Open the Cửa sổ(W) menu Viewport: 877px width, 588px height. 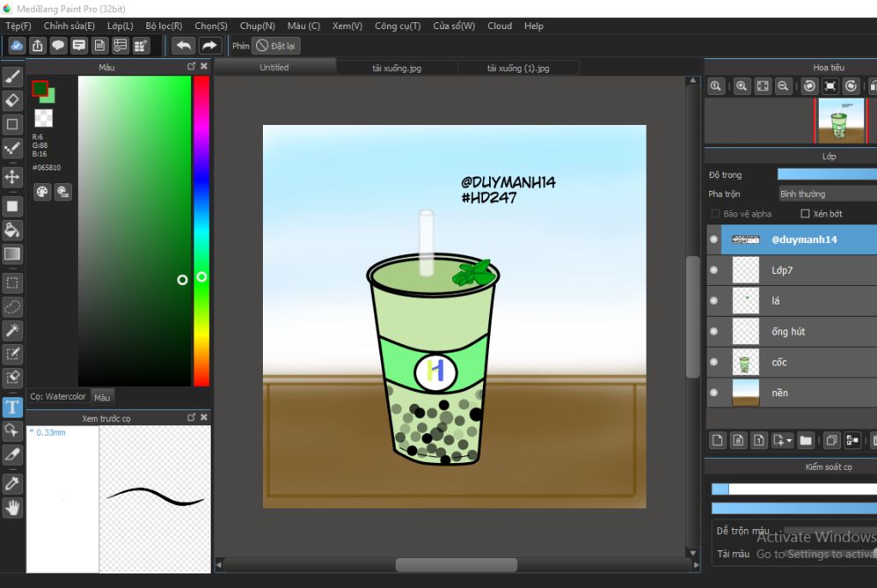point(454,26)
